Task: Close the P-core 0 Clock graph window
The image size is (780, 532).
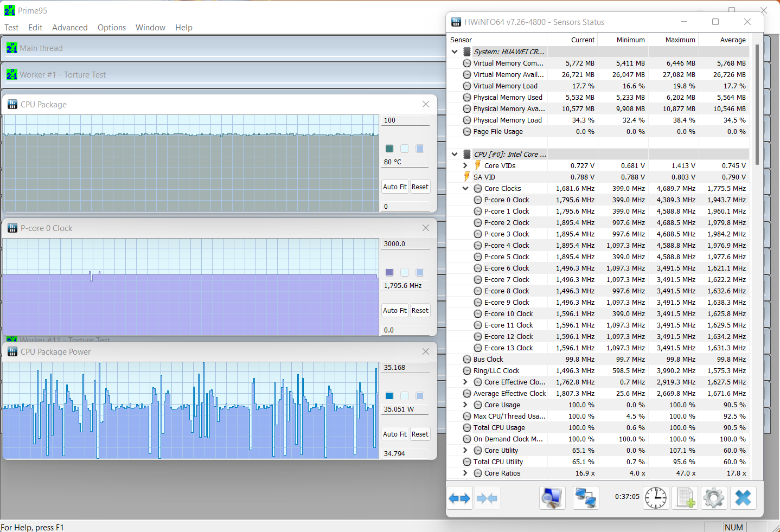Action: (x=426, y=228)
